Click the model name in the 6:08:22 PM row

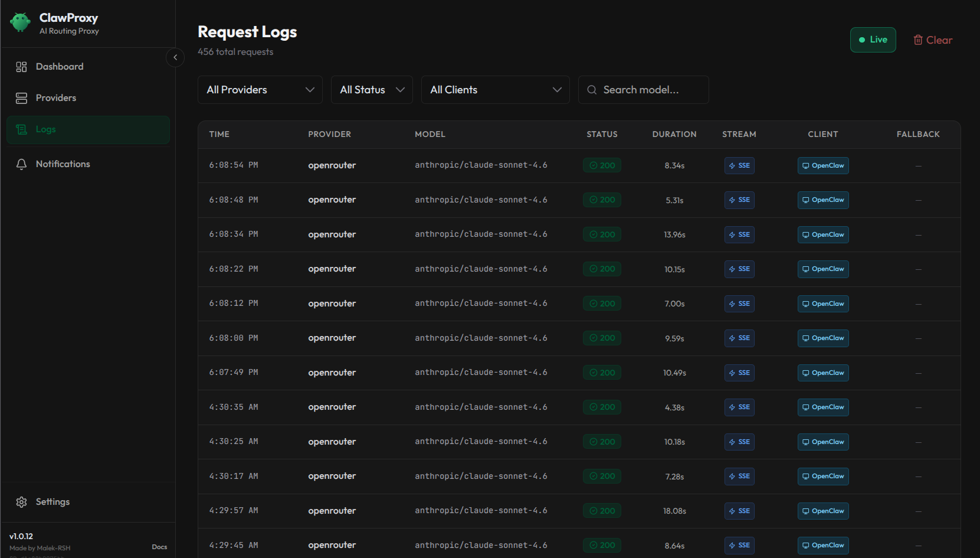click(x=481, y=269)
